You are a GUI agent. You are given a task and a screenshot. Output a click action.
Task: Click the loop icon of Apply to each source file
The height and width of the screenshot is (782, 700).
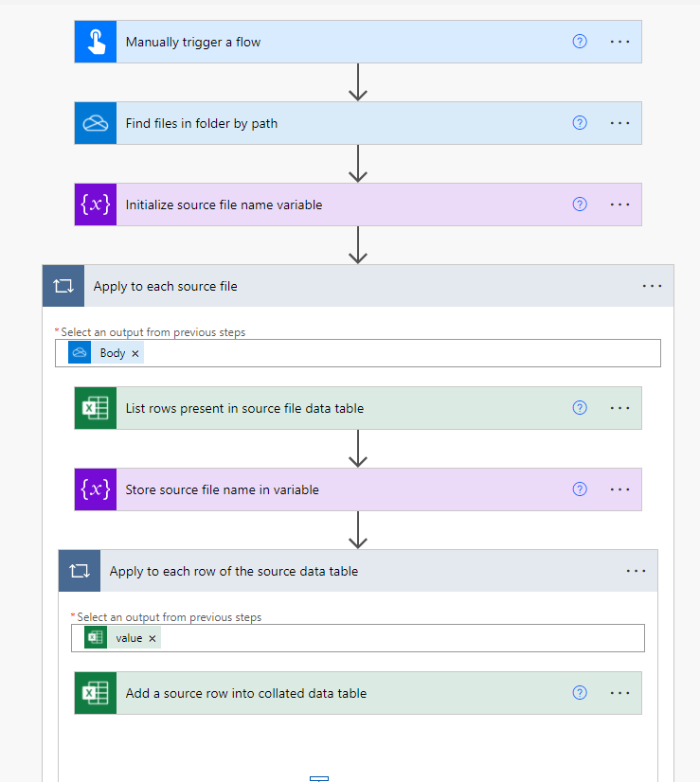[63, 286]
